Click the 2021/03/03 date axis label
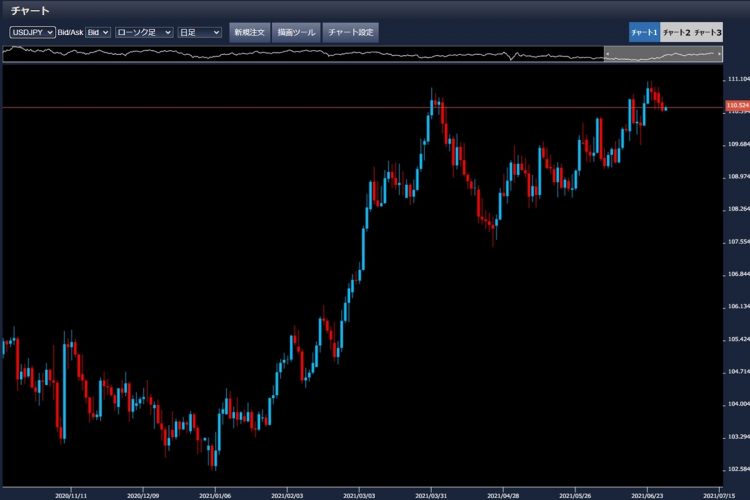The height and width of the screenshot is (500, 750). pos(359,496)
